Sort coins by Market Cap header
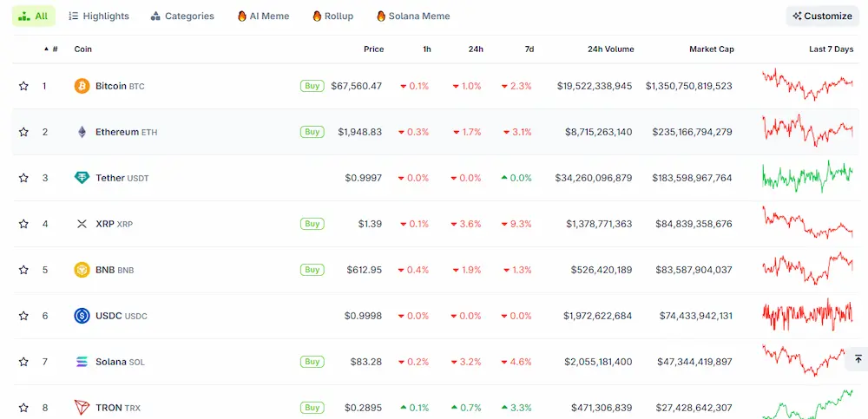The image size is (868, 419). (711, 49)
